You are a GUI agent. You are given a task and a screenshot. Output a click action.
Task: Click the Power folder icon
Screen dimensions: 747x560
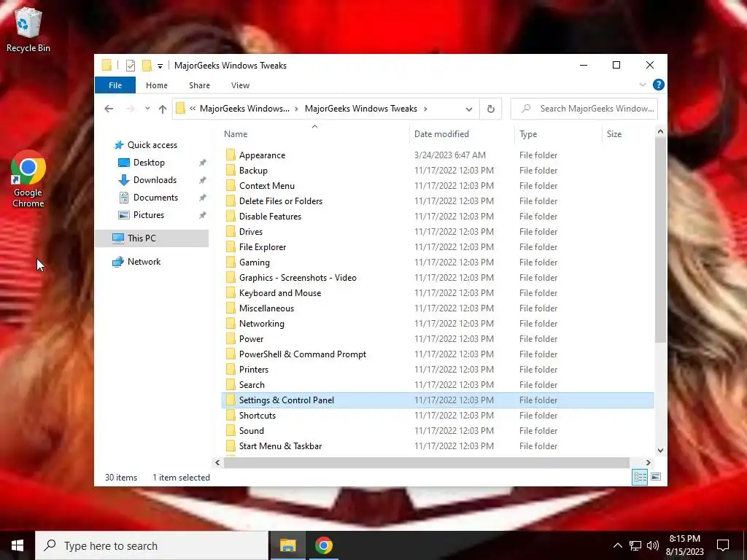click(231, 338)
